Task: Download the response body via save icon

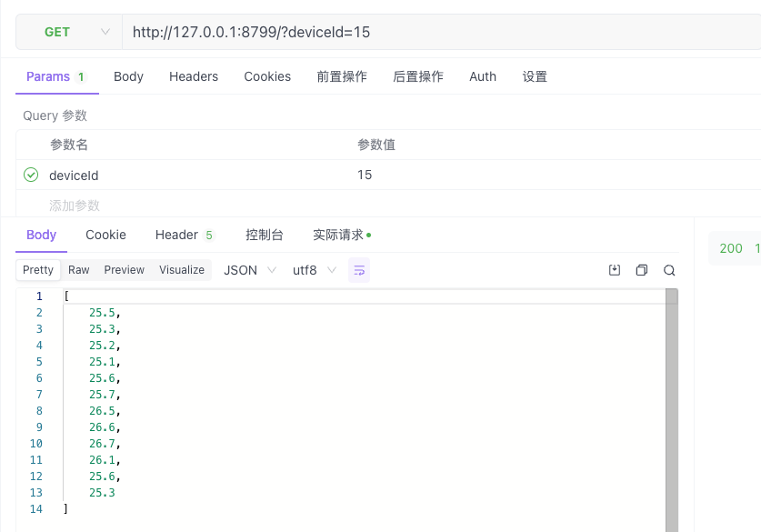Action: [x=615, y=270]
